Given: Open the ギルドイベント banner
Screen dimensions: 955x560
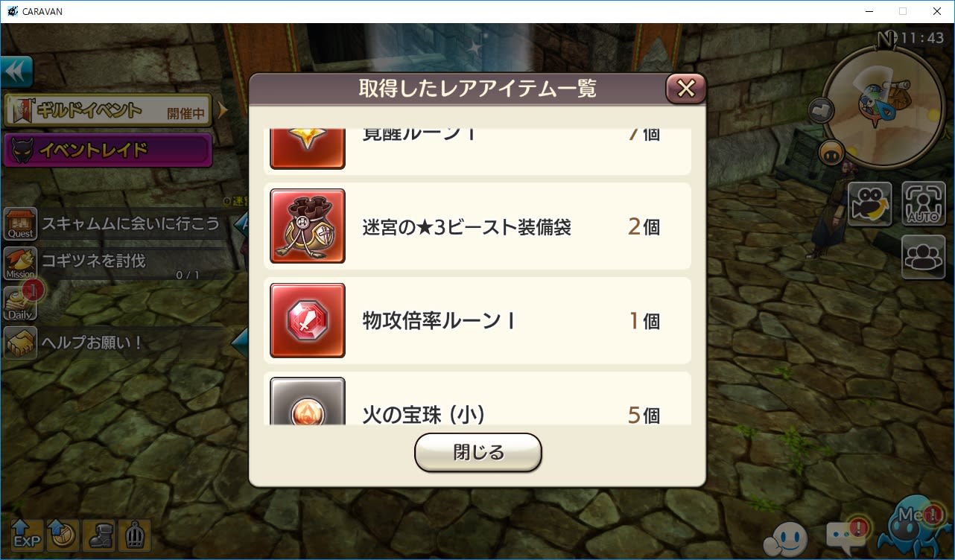Looking at the screenshot, I should (108, 111).
